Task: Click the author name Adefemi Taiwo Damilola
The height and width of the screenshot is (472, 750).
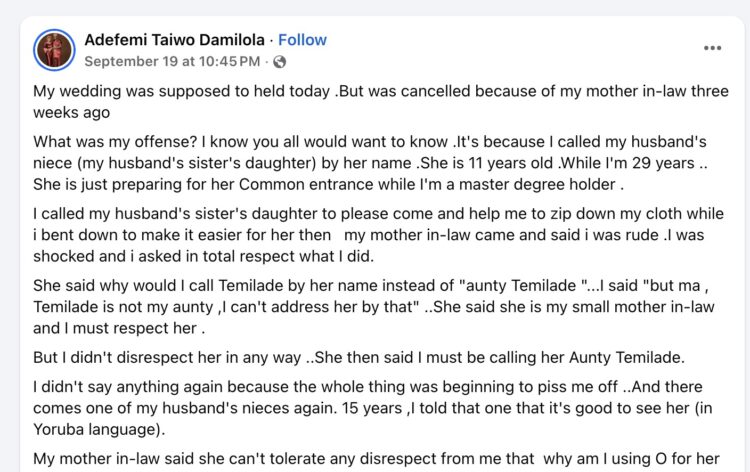Action: [175, 40]
